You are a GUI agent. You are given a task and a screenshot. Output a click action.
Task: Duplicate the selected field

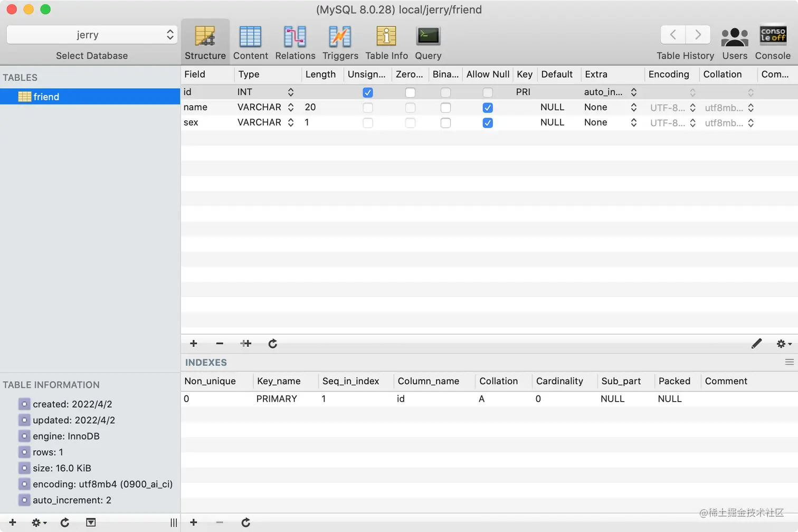[246, 344]
